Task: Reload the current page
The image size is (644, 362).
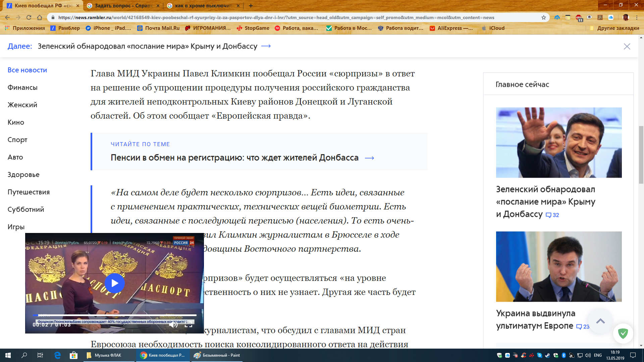Action: pos(29,17)
